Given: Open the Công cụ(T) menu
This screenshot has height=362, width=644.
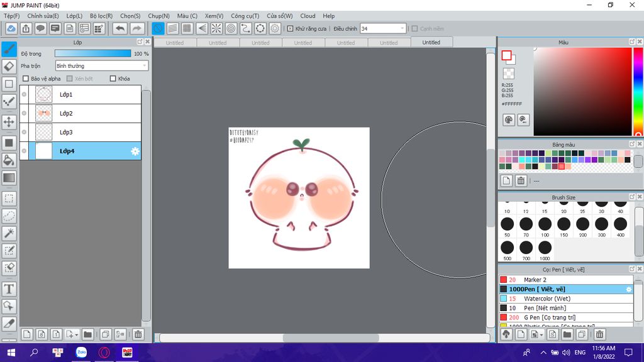Looking at the screenshot, I should coord(245,16).
